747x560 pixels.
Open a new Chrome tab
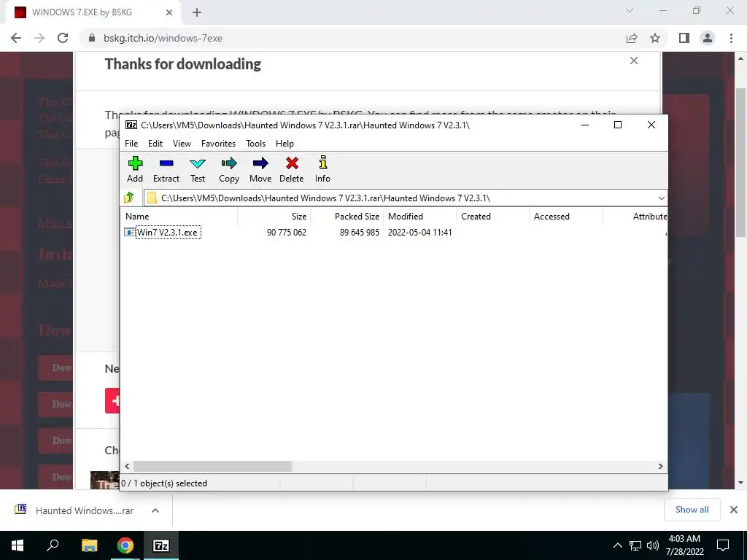click(x=197, y=12)
